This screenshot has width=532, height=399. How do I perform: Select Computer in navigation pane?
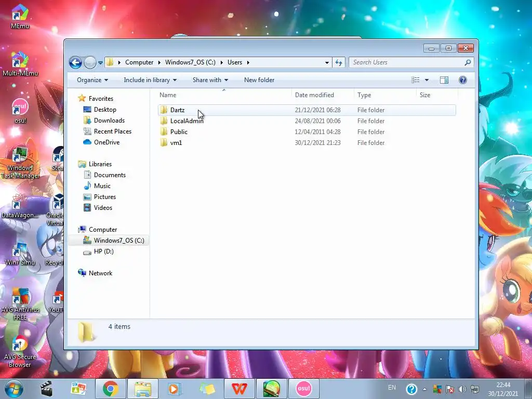click(102, 230)
